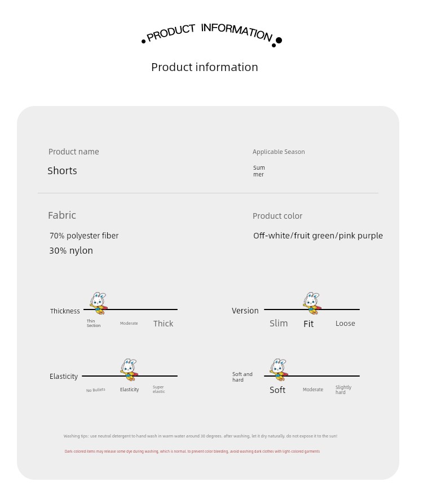Click the Moderate label under Thickness

[x=129, y=324]
